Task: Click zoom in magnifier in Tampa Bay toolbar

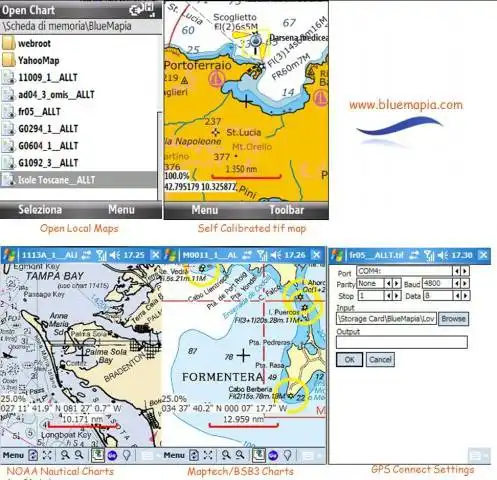Action: pyautogui.click(x=65, y=455)
